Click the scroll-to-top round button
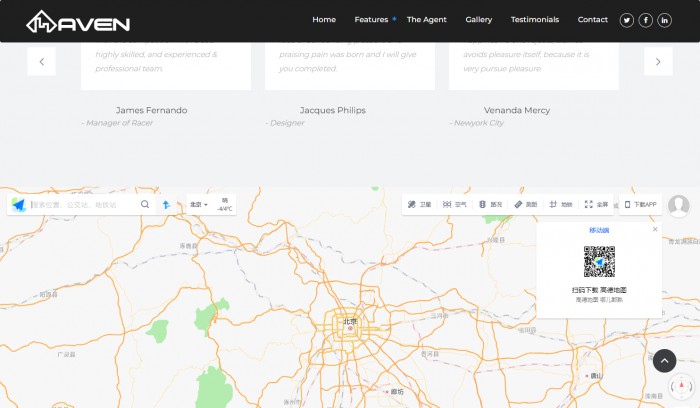Viewport: 700px width, 408px height. point(664,361)
